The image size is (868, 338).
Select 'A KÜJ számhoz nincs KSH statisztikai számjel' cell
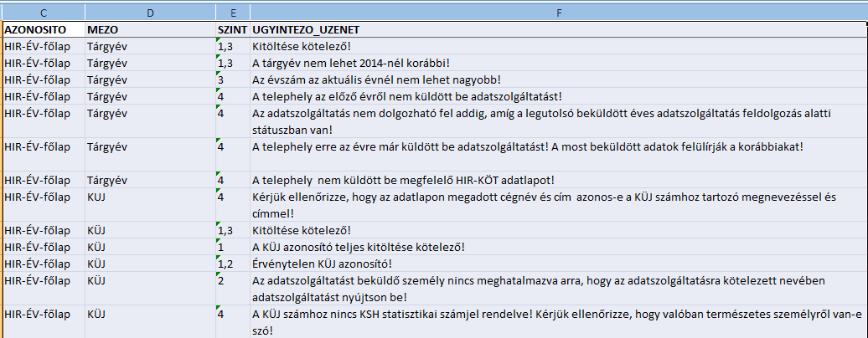[559, 321]
